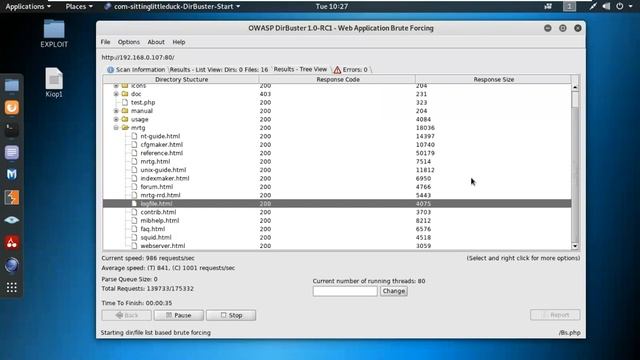Viewport: 640px width, 360px height.
Task: Open the eye icon app in the dock
Action: (x=11, y=220)
